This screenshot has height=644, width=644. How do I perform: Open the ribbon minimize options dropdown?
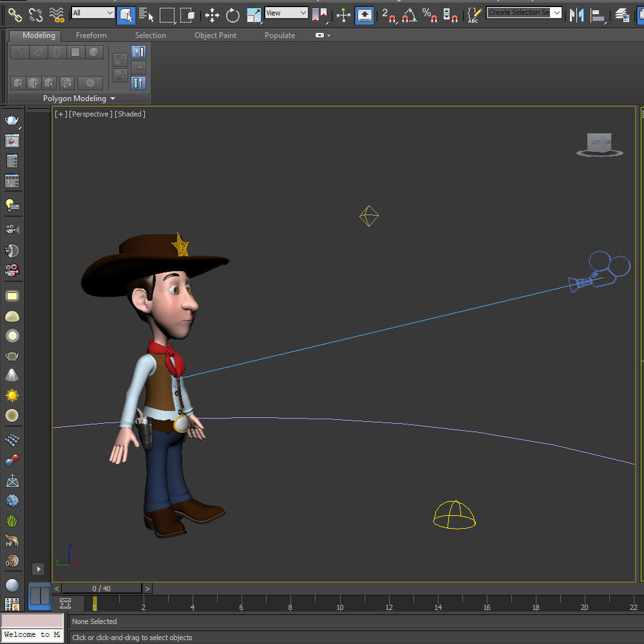click(x=323, y=35)
